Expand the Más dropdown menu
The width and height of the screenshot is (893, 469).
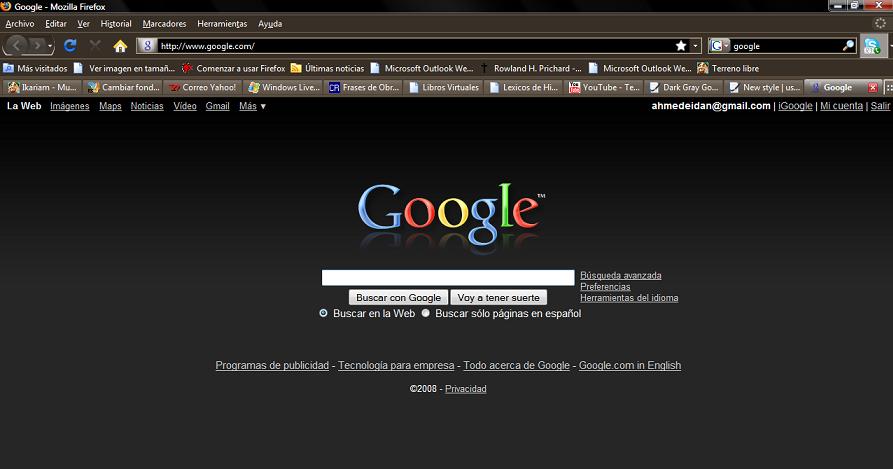pyautogui.click(x=252, y=106)
